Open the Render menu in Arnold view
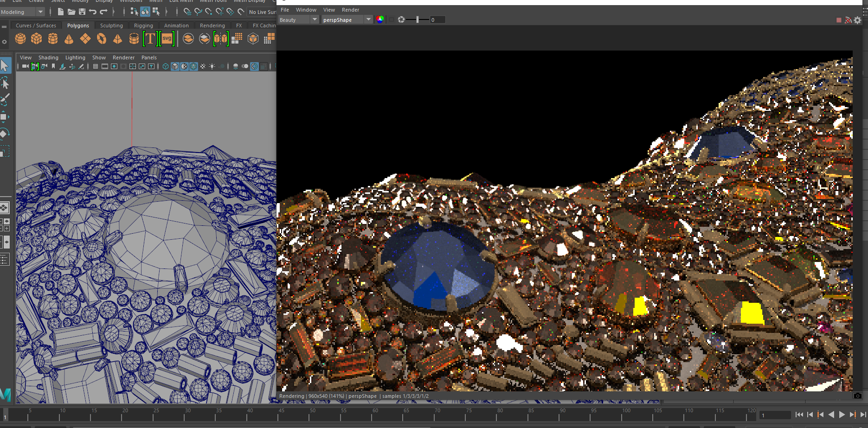This screenshot has width=868, height=428. [x=350, y=10]
